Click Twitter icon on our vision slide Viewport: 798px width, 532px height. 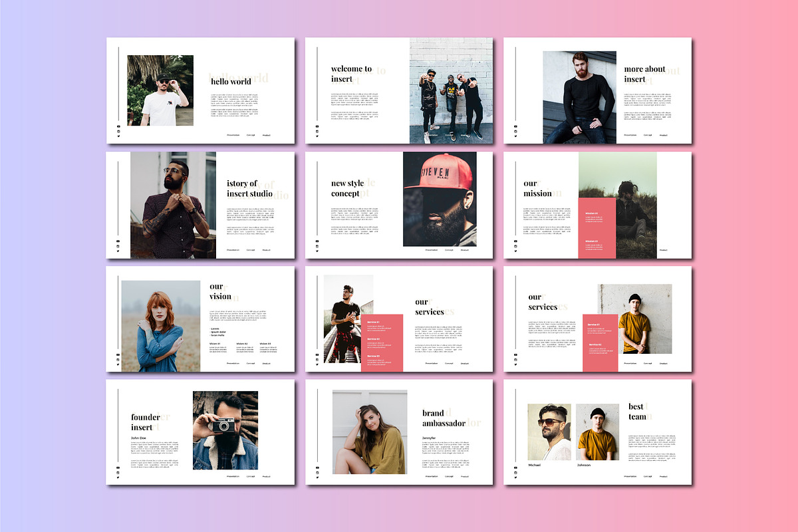pyautogui.click(x=118, y=365)
